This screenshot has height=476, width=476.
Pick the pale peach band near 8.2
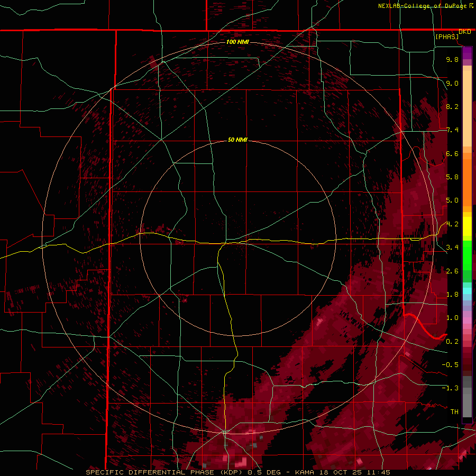click(x=467, y=109)
